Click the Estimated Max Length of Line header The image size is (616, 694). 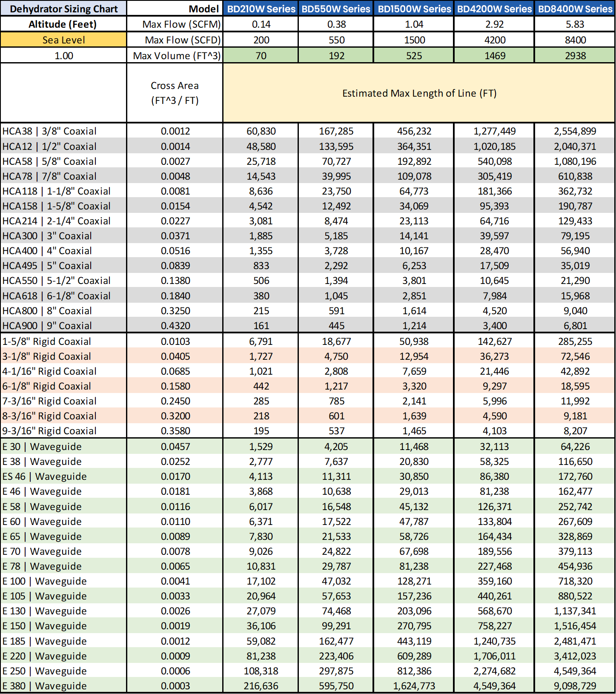[419, 93]
